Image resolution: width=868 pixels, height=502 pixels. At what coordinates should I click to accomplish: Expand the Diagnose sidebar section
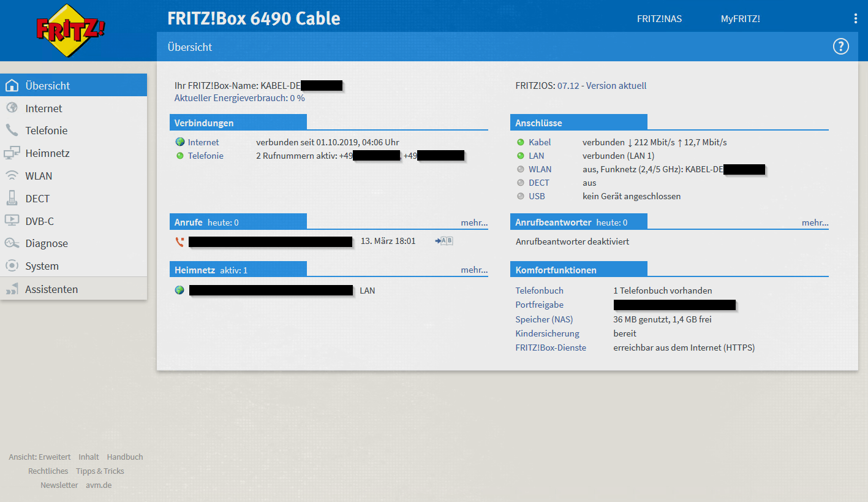click(x=46, y=243)
